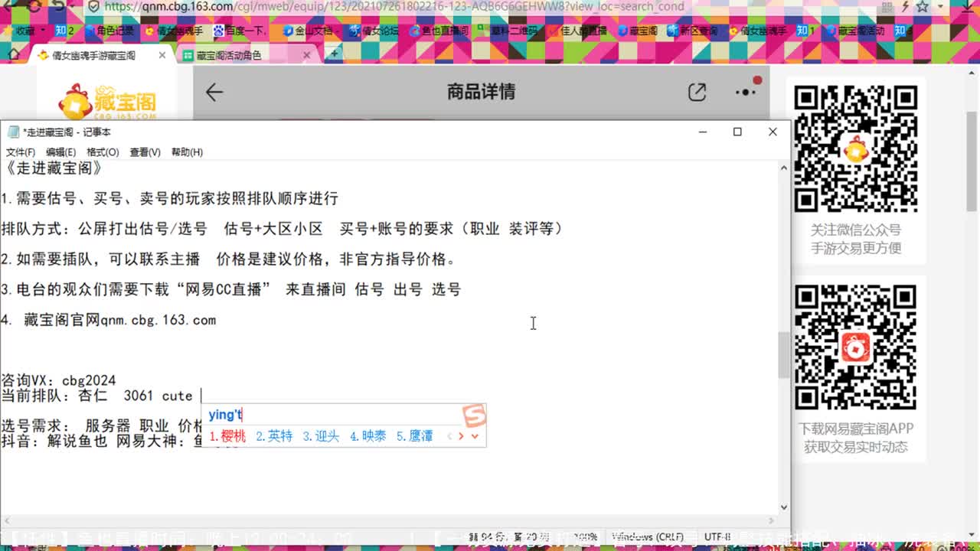Open the 鱼也直播间 bookmark

(439, 31)
